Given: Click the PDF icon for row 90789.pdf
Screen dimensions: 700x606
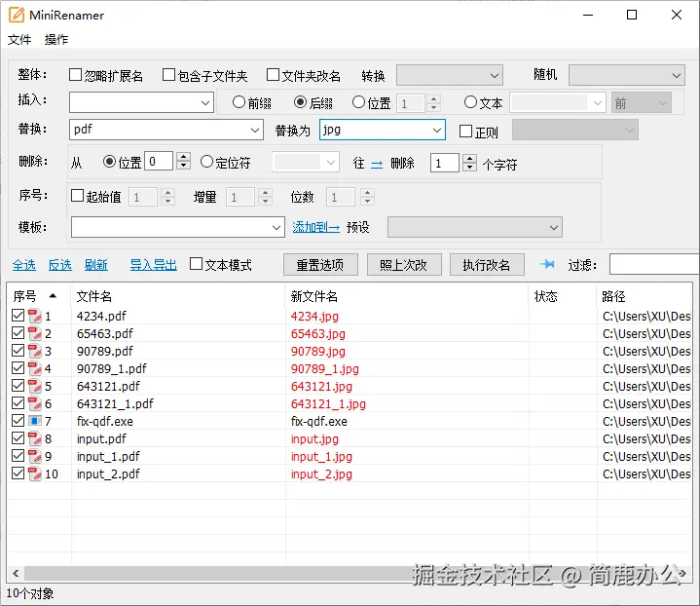Looking at the screenshot, I should click(x=34, y=351).
